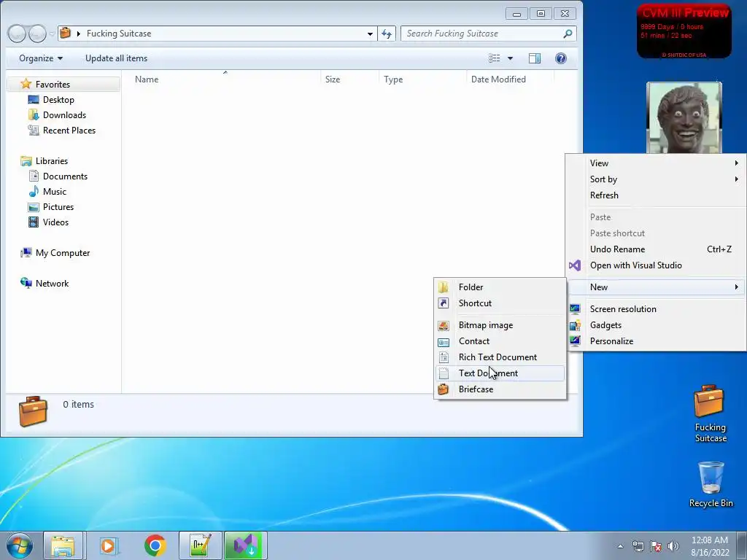Create a new Bitmap image
Image resolution: width=747 pixels, height=560 pixels.
coord(500,324)
